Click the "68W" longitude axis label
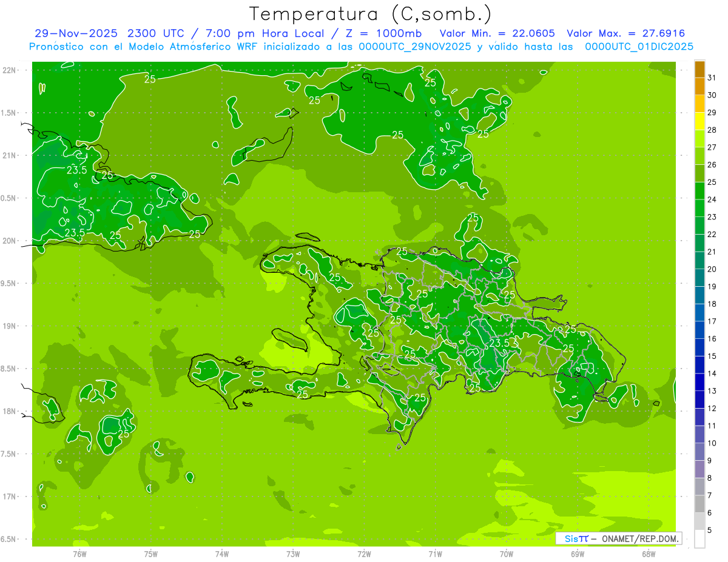 click(x=649, y=554)
